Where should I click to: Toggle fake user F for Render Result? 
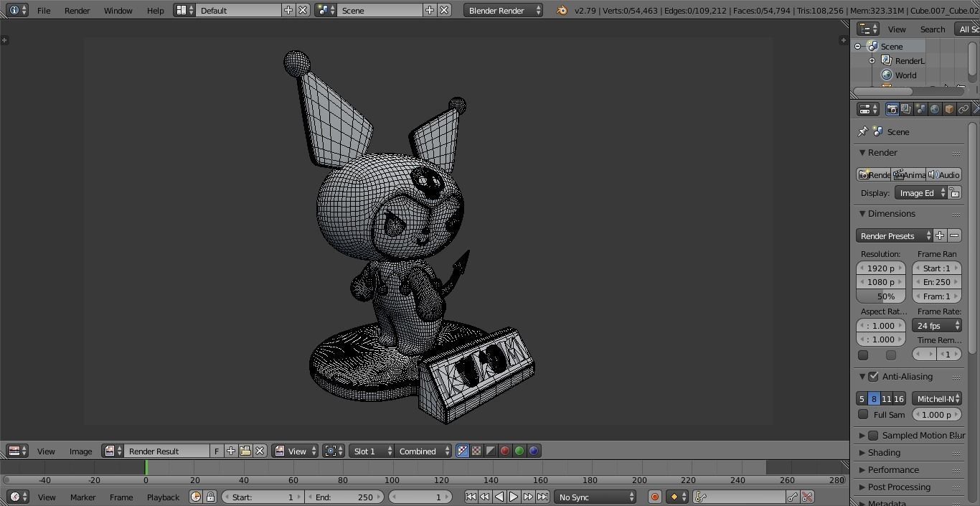tap(217, 451)
